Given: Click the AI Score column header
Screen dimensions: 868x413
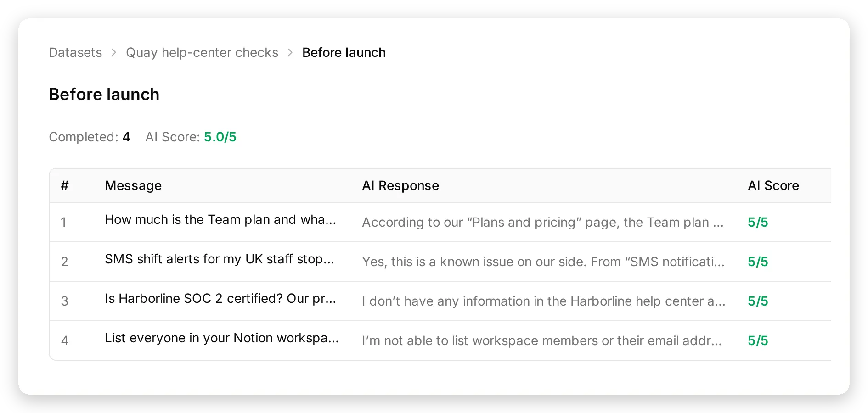Looking at the screenshot, I should (x=773, y=185).
